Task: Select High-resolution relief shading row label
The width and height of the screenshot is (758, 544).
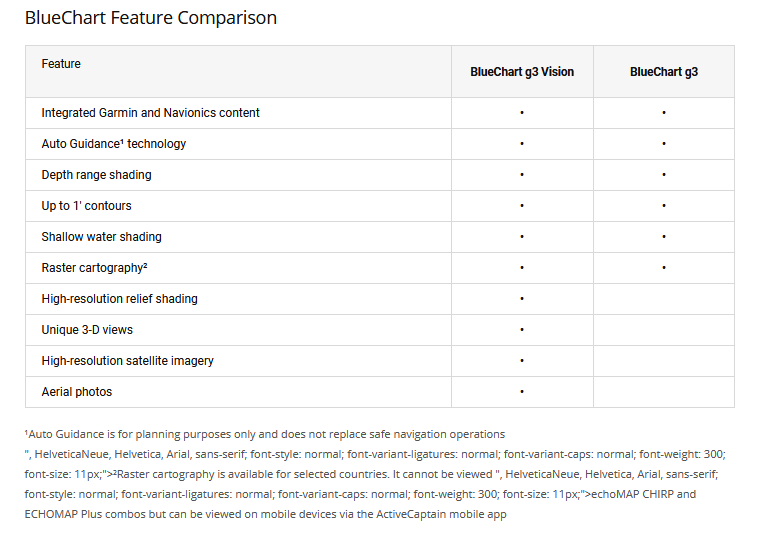Action: click(x=119, y=299)
